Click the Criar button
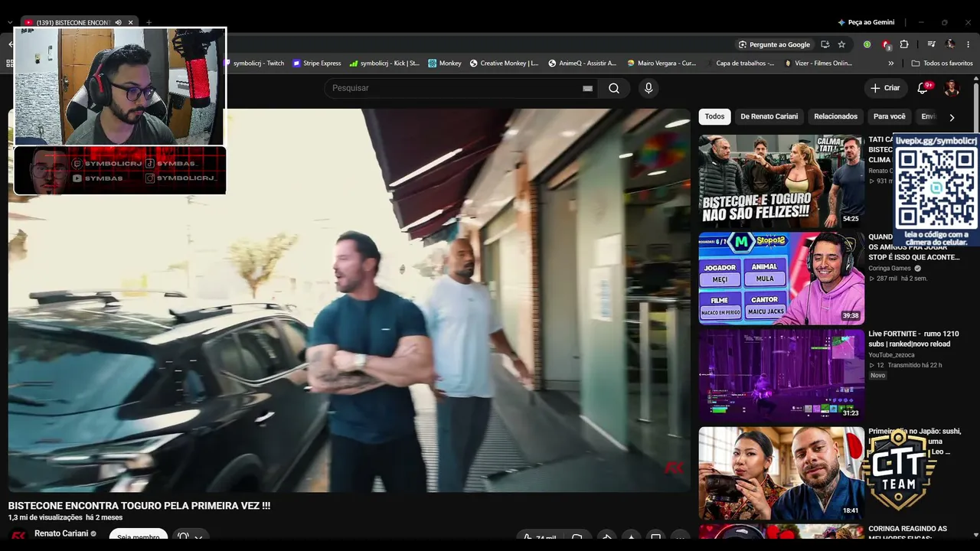This screenshot has height=551, width=980. [x=885, y=88]
